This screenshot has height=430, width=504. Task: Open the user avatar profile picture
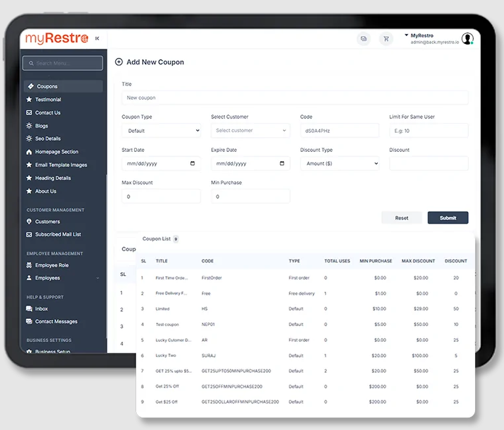pos(467,39)
